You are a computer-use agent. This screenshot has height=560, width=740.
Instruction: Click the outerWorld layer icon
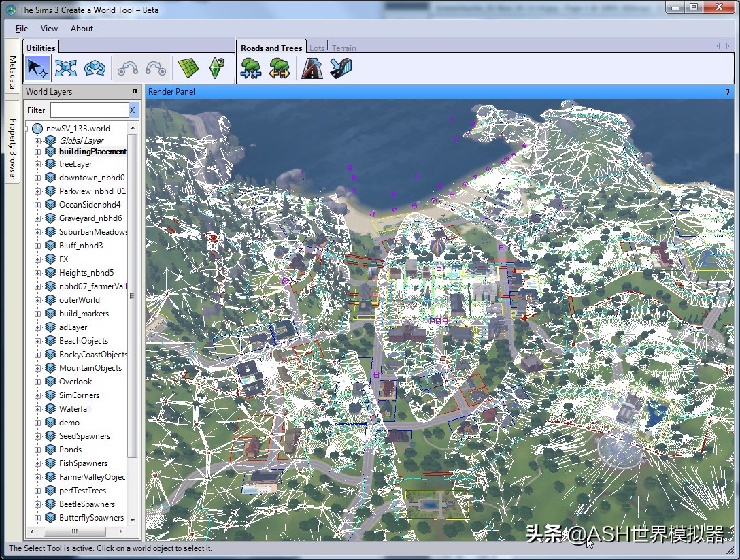coord(50,300)
